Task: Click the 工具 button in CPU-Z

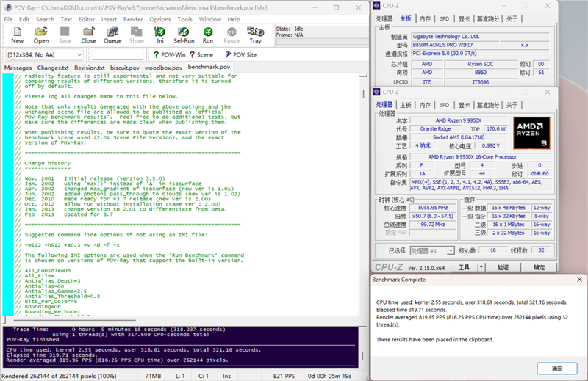Action: pyautogui.click(x=464, y=267)
